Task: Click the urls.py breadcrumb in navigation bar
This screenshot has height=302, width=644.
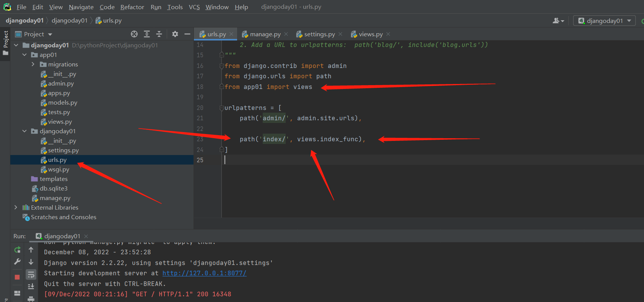Action: (109, 20)
